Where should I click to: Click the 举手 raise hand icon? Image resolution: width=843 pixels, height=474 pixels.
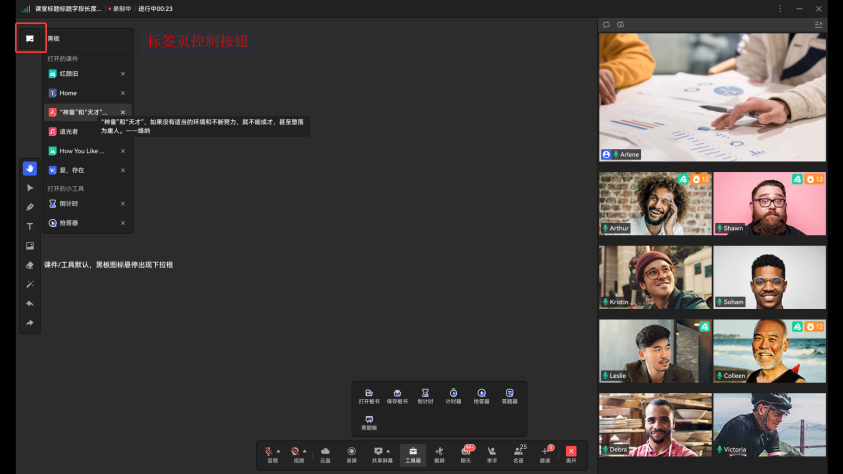[492, 455]
